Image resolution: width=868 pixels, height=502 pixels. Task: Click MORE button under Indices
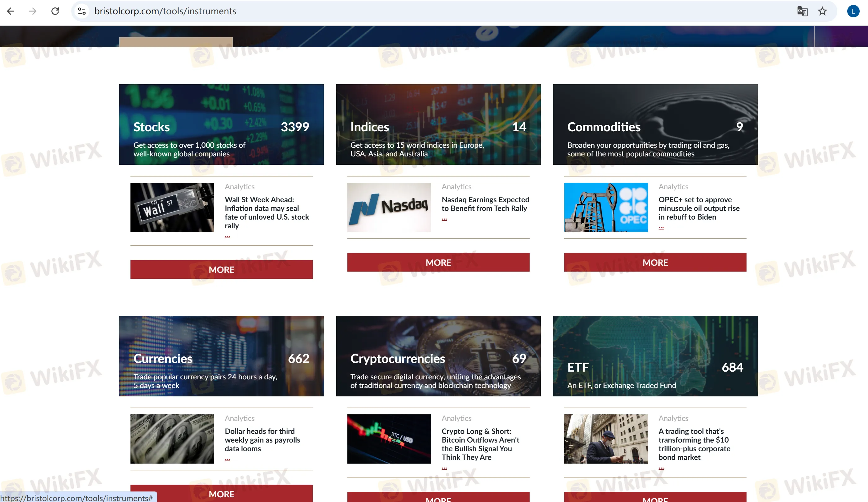pos(438,262)
